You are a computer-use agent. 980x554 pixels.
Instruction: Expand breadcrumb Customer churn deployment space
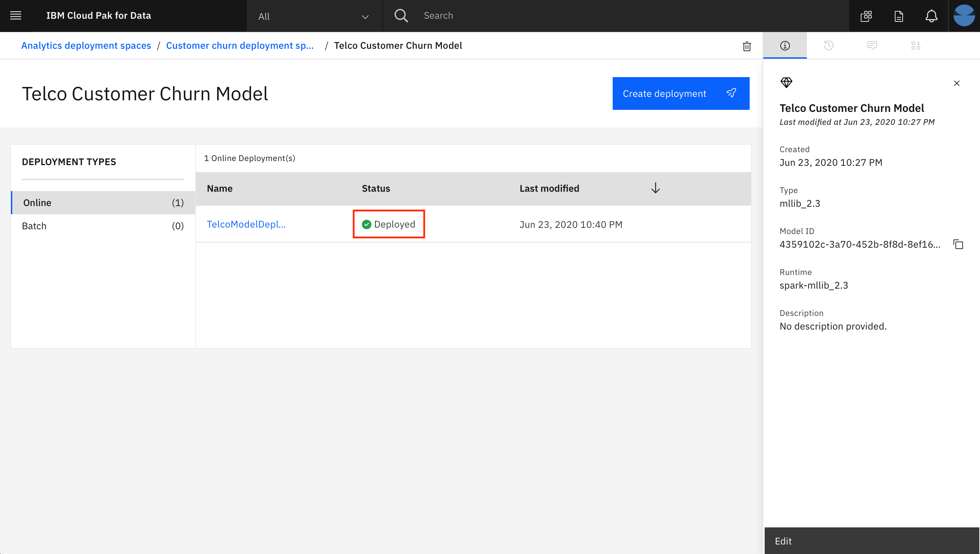tap(240, 45)
